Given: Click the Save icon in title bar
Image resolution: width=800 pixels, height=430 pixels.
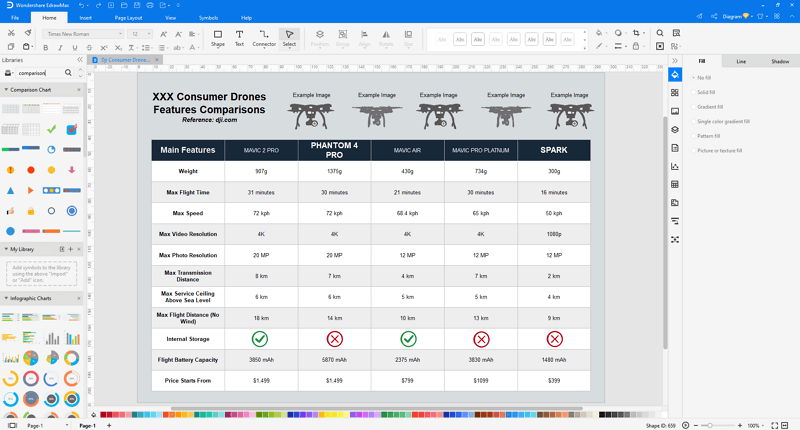Looking at the screenshot, I should pos(137,5).
